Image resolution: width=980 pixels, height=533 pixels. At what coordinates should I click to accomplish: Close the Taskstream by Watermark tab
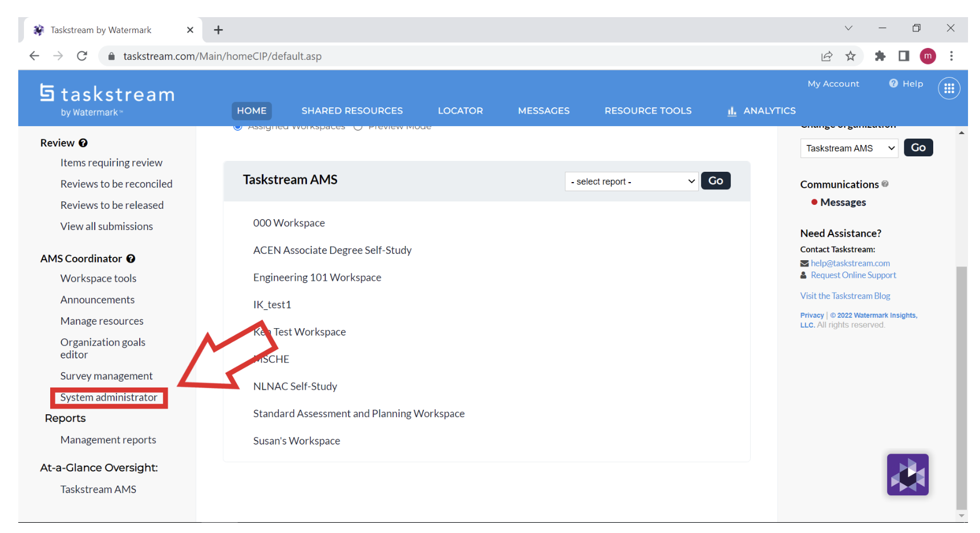(190, 30)
